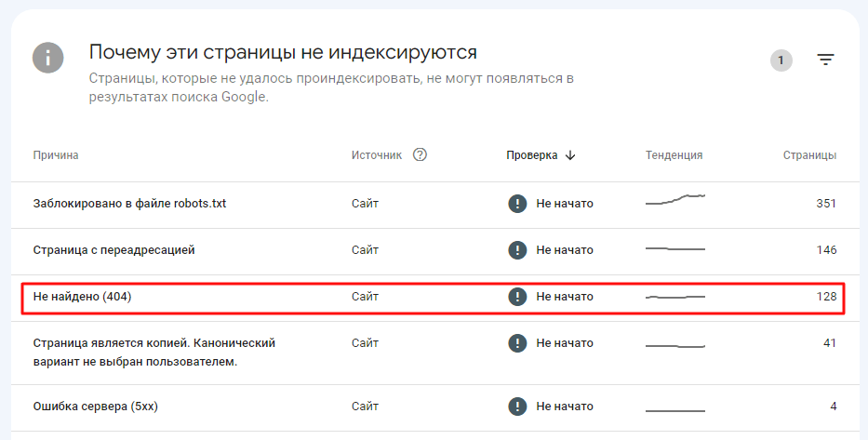Click the Источник column header
The height and width of the screenshot is (440, 868).
click(x=377, y=155)
